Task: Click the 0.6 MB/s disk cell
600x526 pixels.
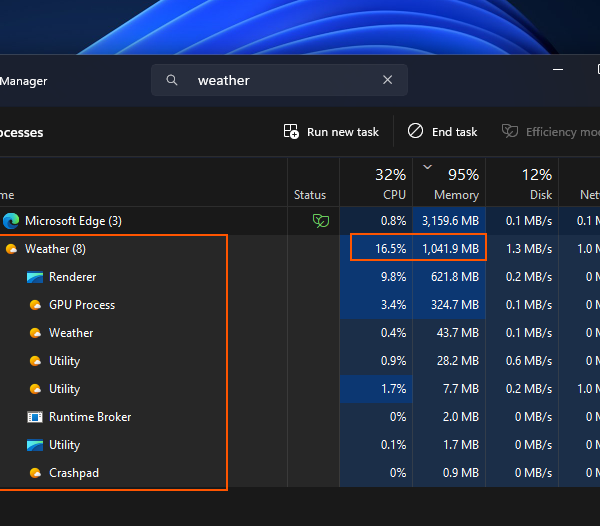Action: 522,361
